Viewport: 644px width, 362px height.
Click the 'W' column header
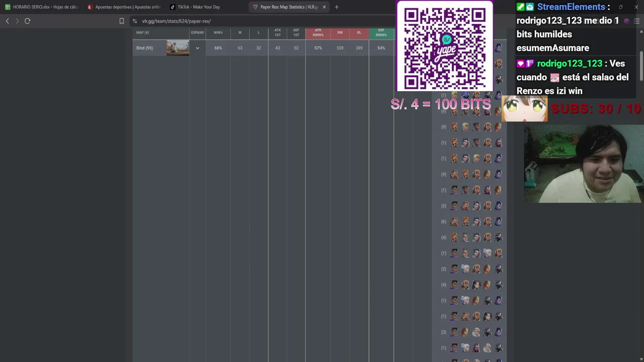(240, 33)
